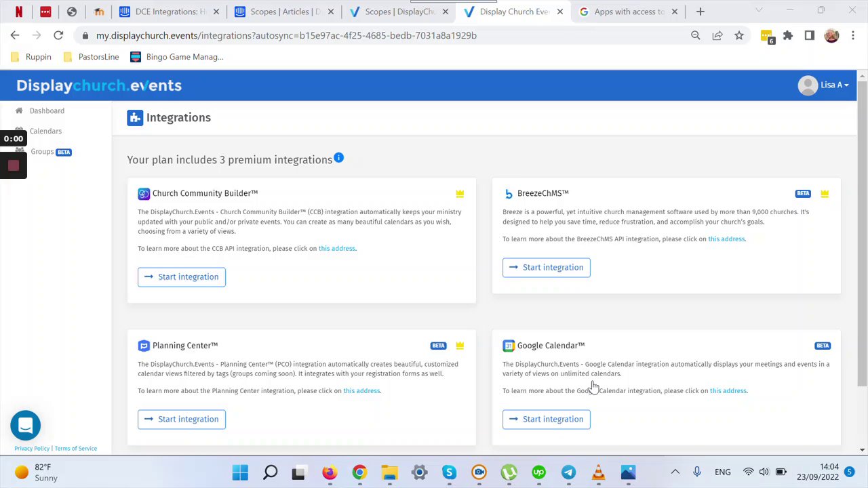Click the Integrations puzzle icon in header
The width and height of the screenshot is (868, 488).
tap(135, 118)
